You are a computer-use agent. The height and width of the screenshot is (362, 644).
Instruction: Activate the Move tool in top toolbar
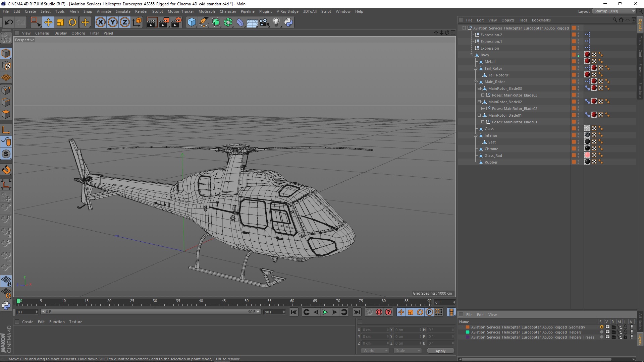point(48,22)
